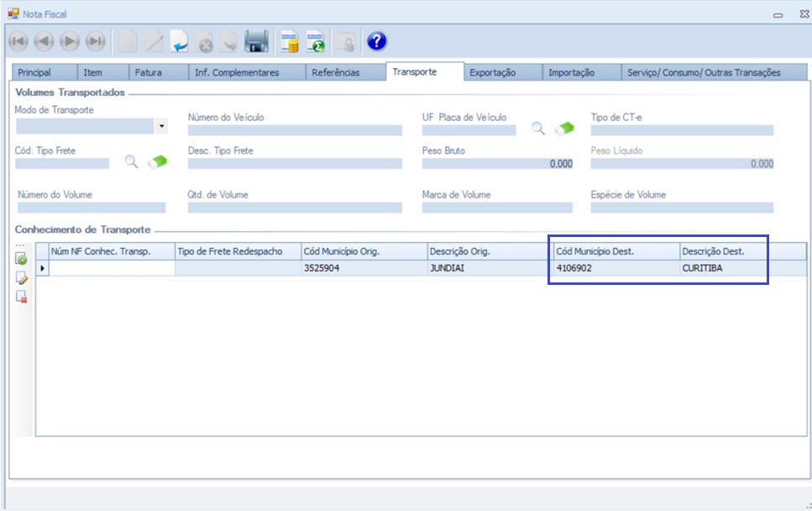Click the floppy disk save icon

[x=256, y=41]
